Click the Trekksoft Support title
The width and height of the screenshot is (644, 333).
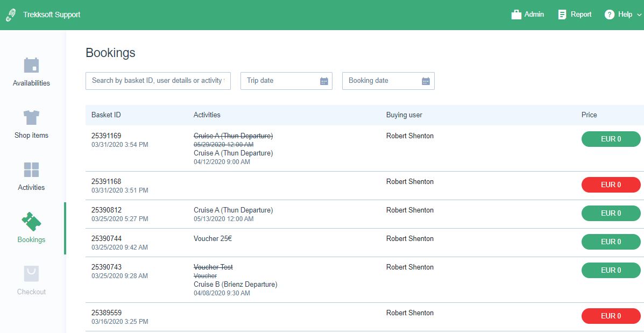(52, 15)
